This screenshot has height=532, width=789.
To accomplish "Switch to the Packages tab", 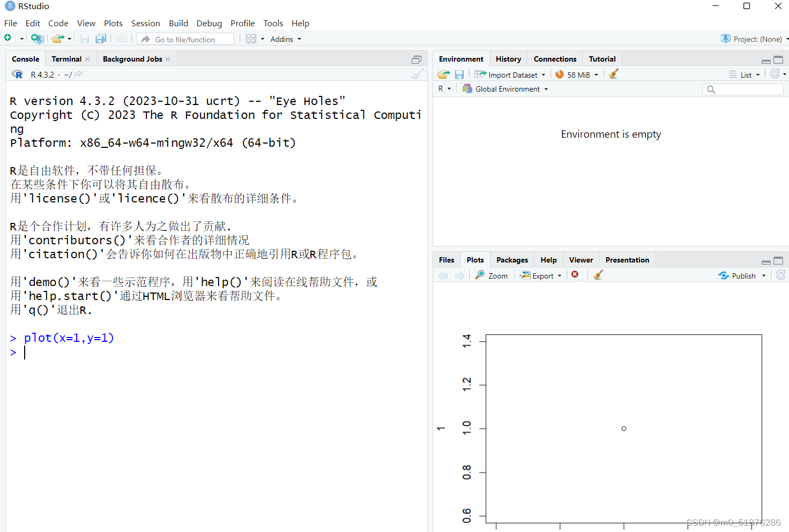I will (512, 260).
